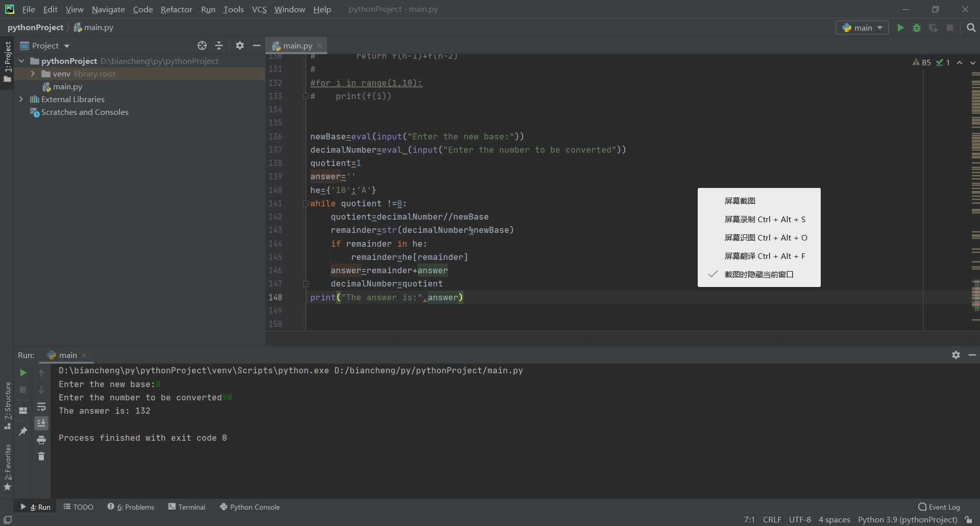This screenshot has height=526, width=980.
Task: Toggle scroll to end in console
Action: tap(41, 423)
